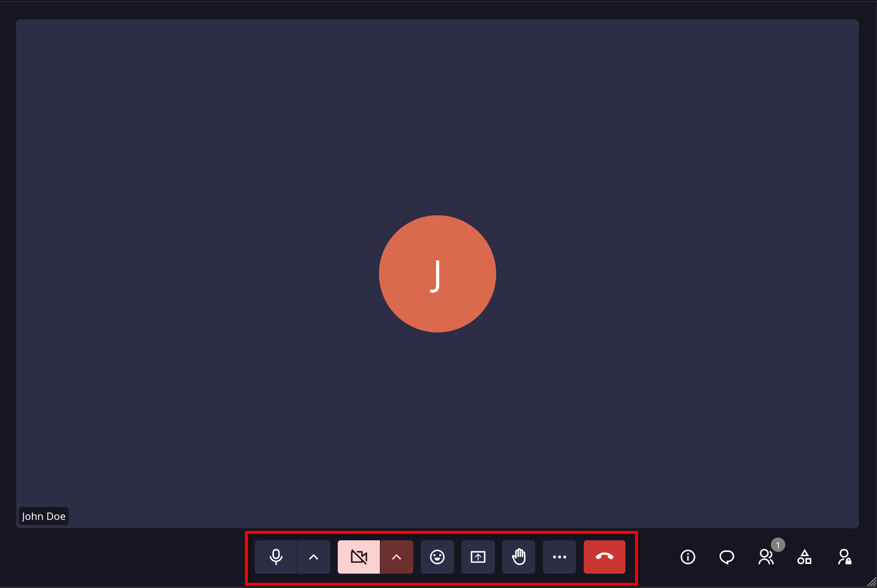Open the chat panel
This screenshot has height=588, width=877.
pyautogui.click(x=727, y=557)
